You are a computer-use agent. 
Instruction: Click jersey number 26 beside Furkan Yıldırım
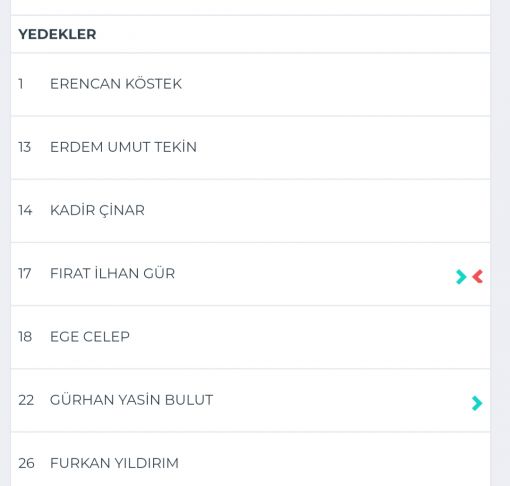tap(26, 463)
